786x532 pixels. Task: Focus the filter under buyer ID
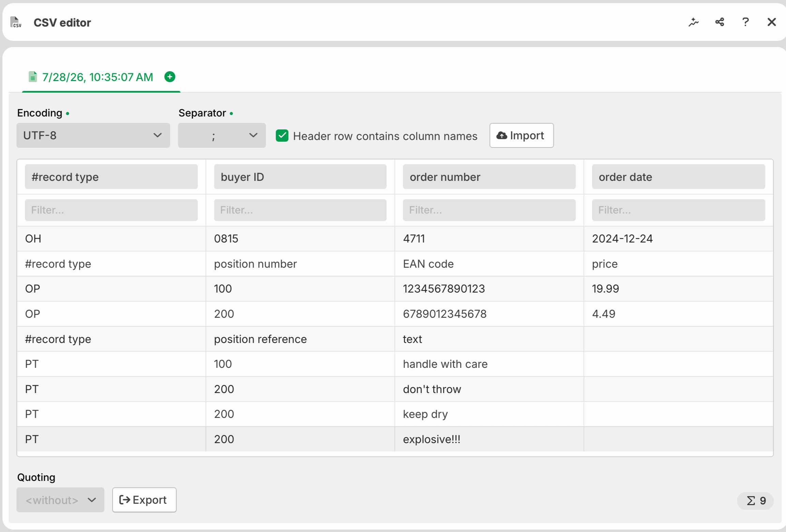(300, 210)
